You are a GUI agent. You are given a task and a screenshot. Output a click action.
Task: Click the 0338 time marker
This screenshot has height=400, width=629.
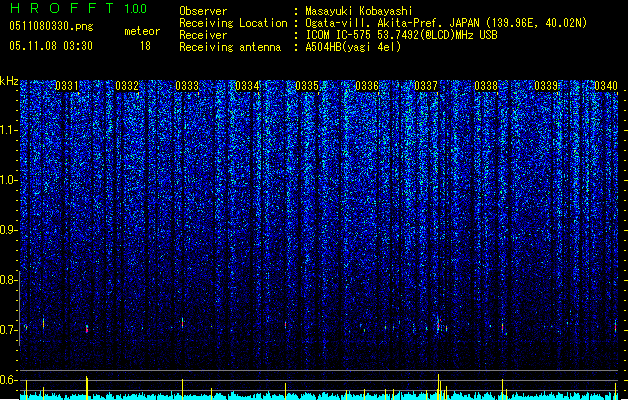click(486, 86)
